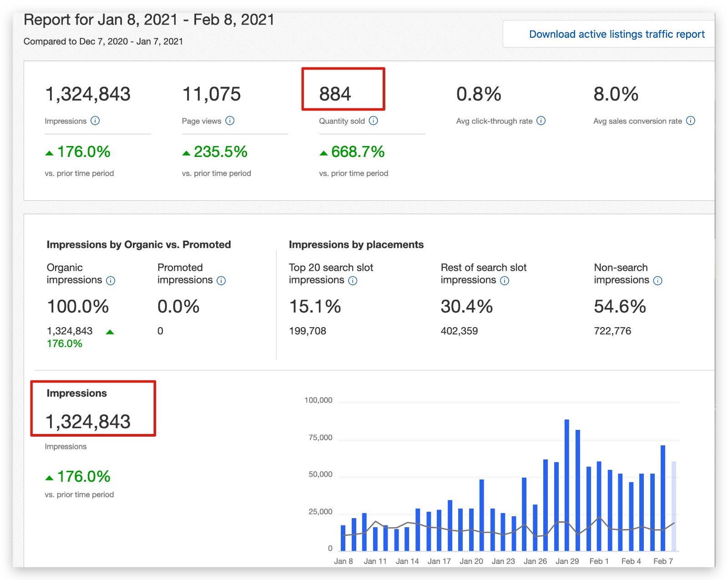The width and height of the screenshot is (728, 580).
Task: Select the 884 Quantity sold metric
Action: pyautogui.click(x=335, y=94)
